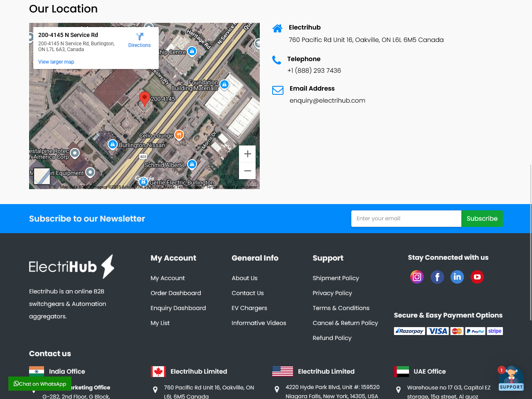Read the Cancel & Return Policy
This screenshot has height=399, width=532.
pyautogui.click(x=345, y=323)
